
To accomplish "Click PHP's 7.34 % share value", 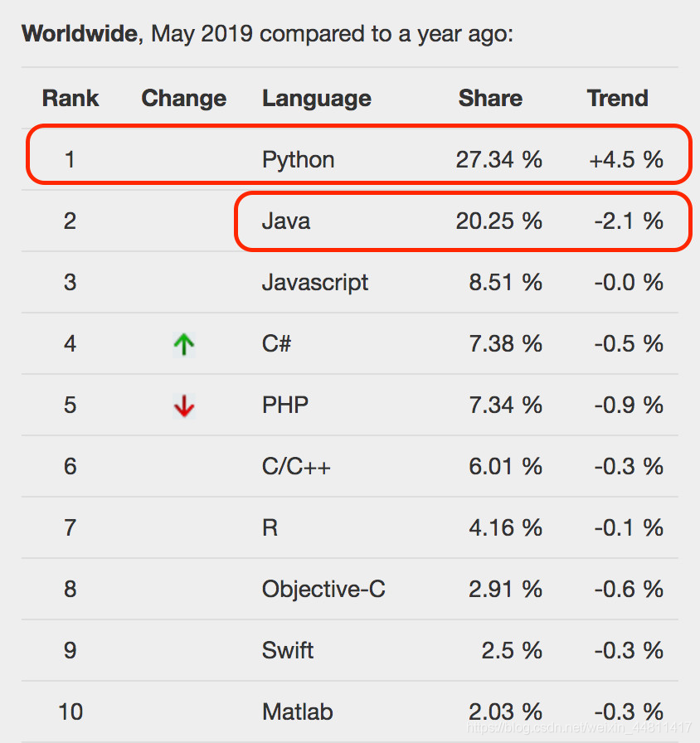I will (505, 405).
